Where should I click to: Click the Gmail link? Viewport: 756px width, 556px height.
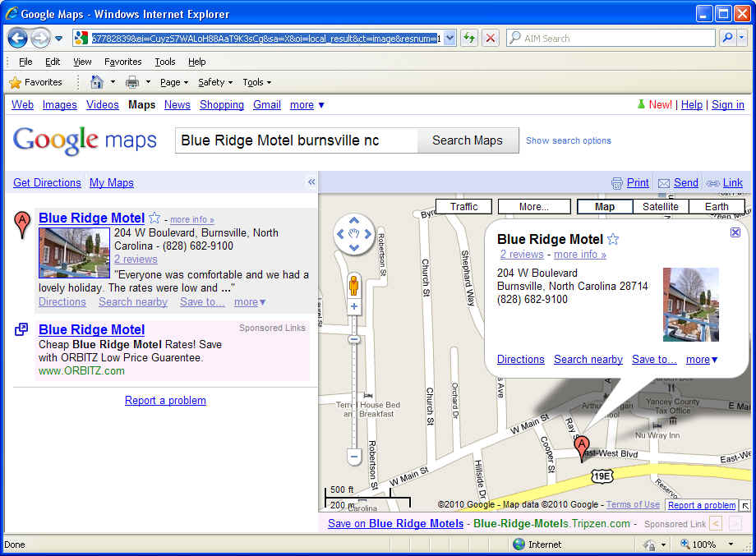[x=266, y=104]
